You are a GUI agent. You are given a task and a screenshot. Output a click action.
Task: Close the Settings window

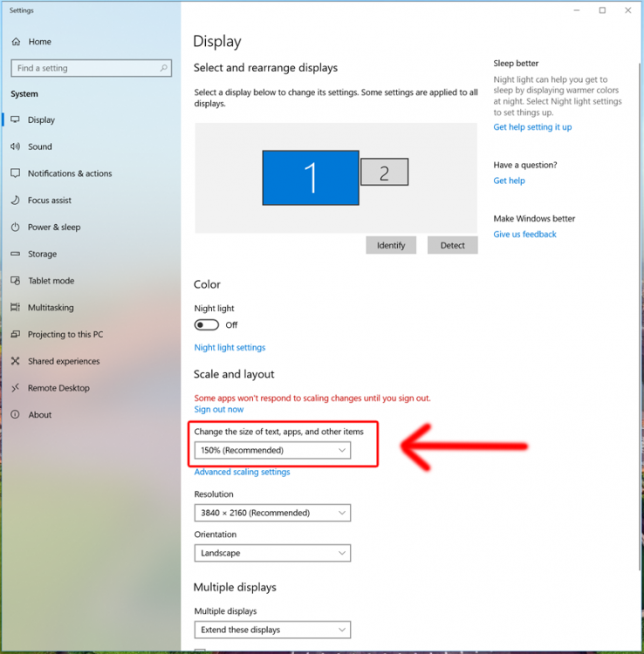[x=627, y=10]
